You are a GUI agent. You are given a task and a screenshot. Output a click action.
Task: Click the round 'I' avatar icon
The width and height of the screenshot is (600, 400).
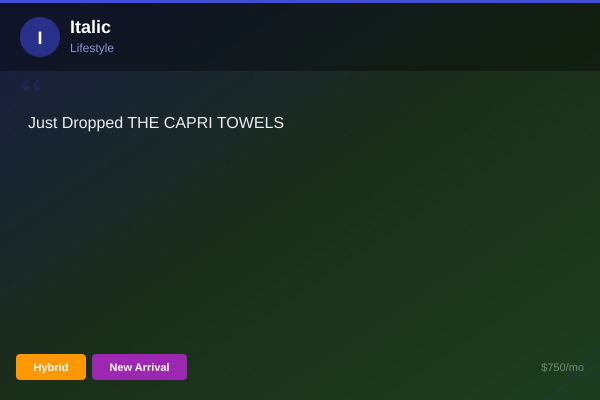40,37
